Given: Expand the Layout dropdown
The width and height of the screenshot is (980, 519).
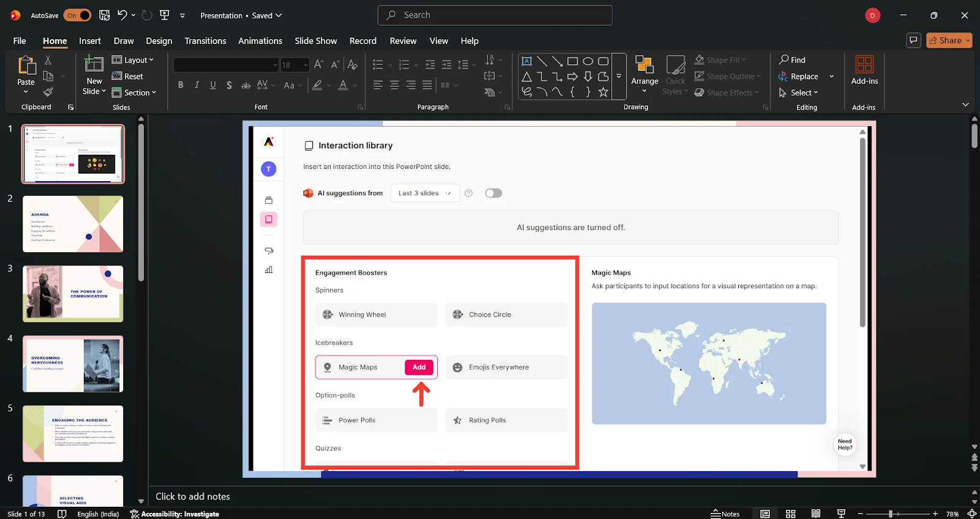Looking at the screenshot, I should (133, 60).
